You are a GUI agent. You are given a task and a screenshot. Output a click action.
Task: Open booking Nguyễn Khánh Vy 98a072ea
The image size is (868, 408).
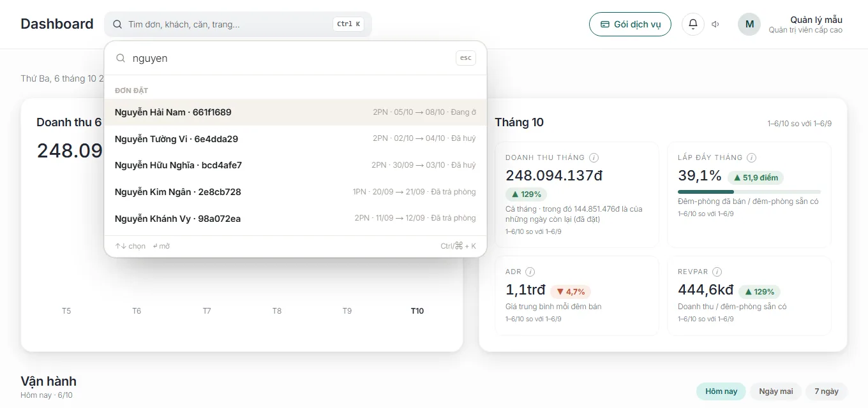pos(296,219)
